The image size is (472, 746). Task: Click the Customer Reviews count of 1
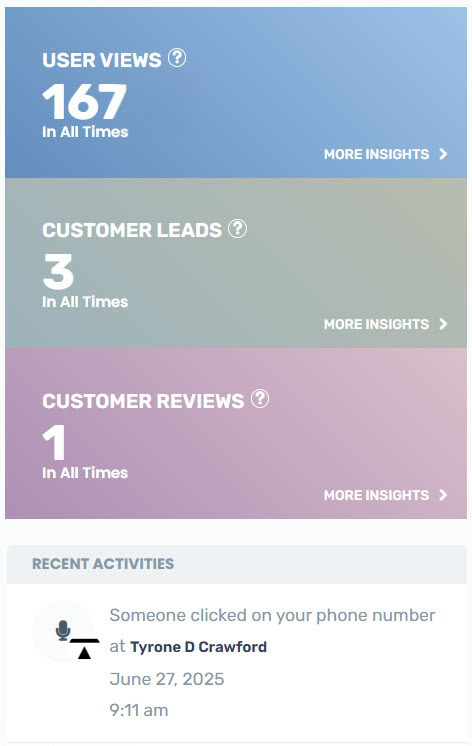54,442
